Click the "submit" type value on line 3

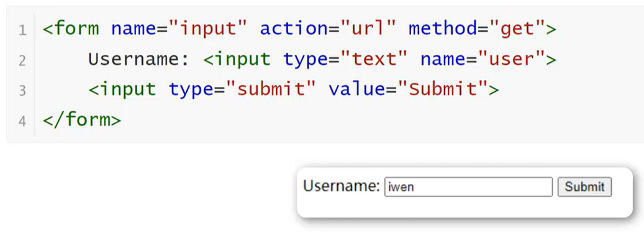[271, 89]
